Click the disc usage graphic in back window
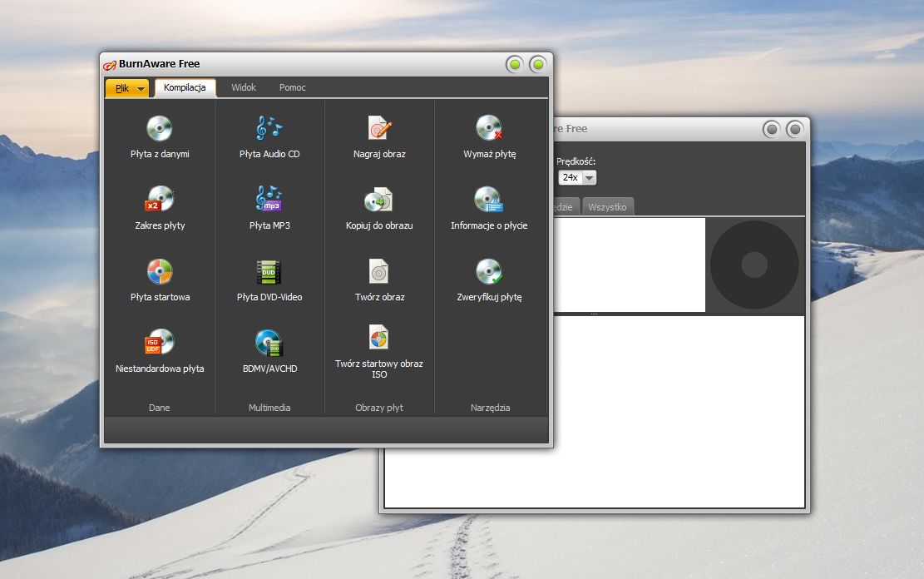 click(x=754, y=265)
